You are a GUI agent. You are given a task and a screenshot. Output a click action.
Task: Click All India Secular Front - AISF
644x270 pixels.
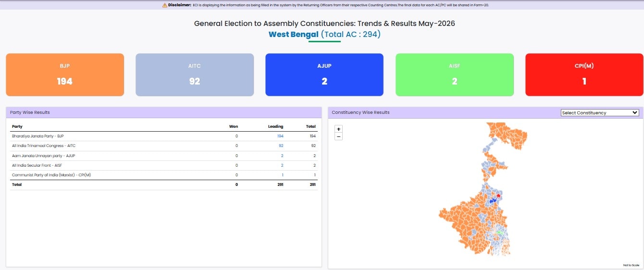tap(37, 165)
